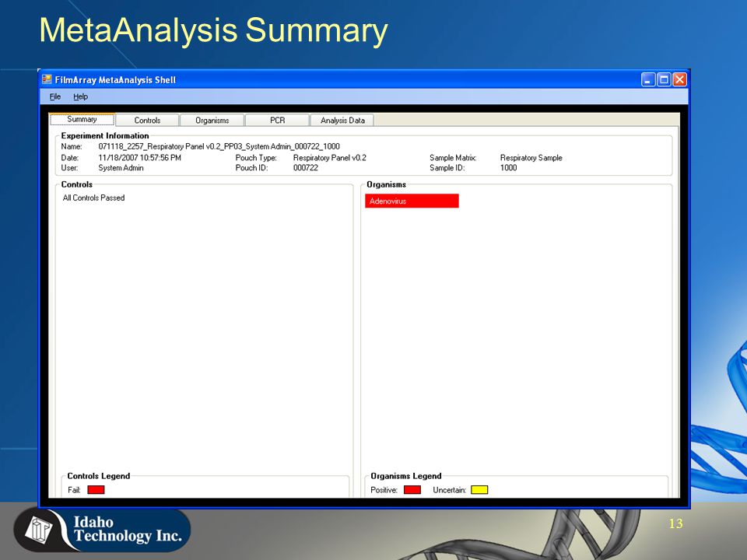Screen dimensions: 747x560
Task: Select the red Adenovirus organism entry
Action: (x=412, y=201)
